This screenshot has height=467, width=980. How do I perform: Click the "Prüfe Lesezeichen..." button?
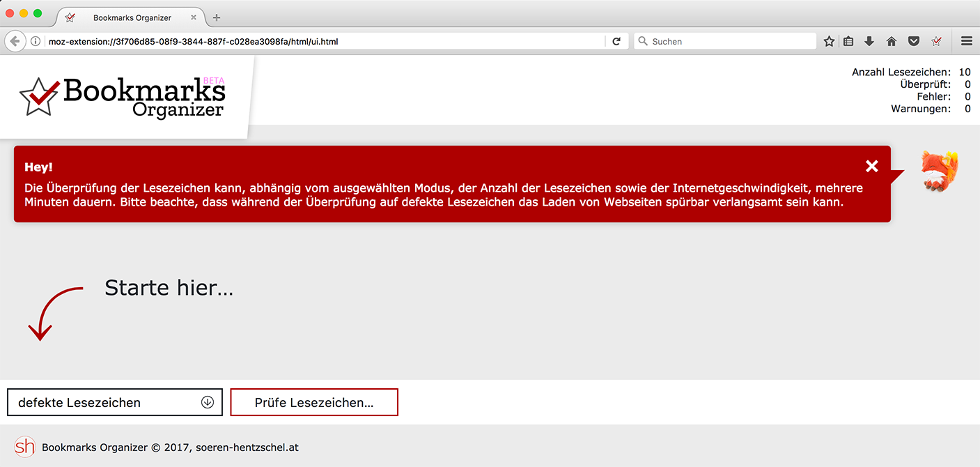pos(314,402)
